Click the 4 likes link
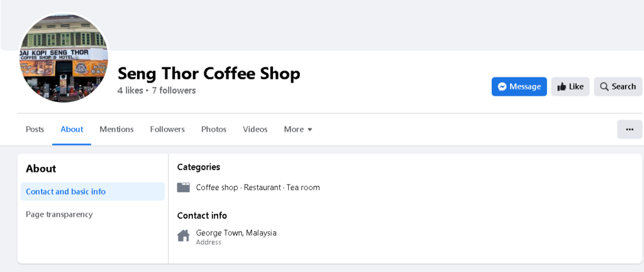The height and width of the screenshot is (272, 644). point(130,91)
